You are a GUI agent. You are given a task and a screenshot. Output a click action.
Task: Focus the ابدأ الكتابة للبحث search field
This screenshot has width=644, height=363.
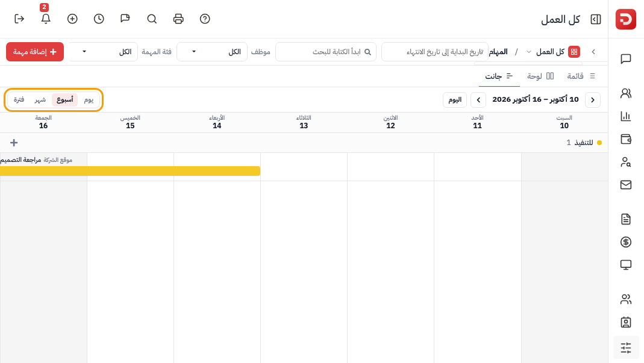[x=326, y=52]
